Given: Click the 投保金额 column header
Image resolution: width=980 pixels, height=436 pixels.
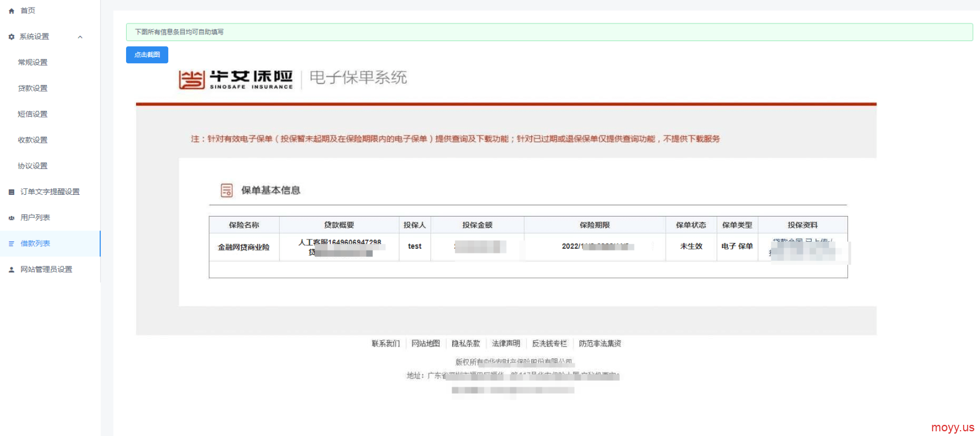Looking at the screenshot, I should 477,225.
